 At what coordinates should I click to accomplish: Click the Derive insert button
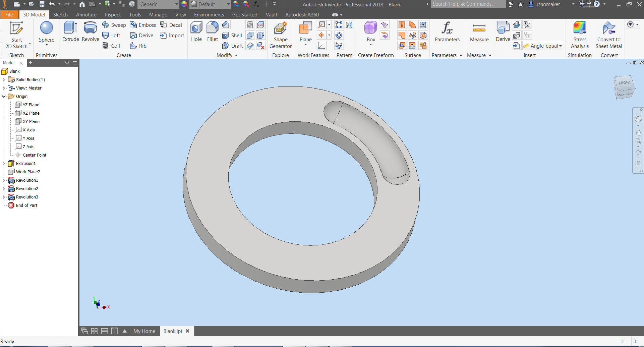(503, 32)
